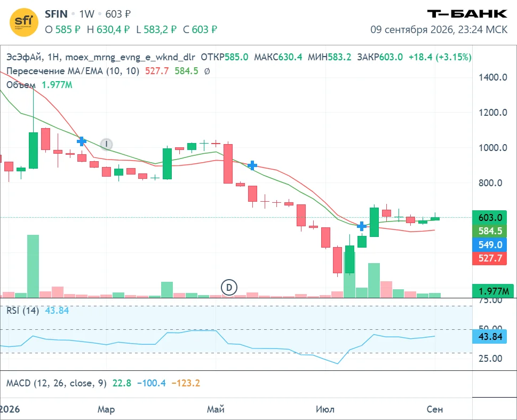517x420 pixels.
Task: Click the 1200.0 price axis label
Action: pos(492,113)
